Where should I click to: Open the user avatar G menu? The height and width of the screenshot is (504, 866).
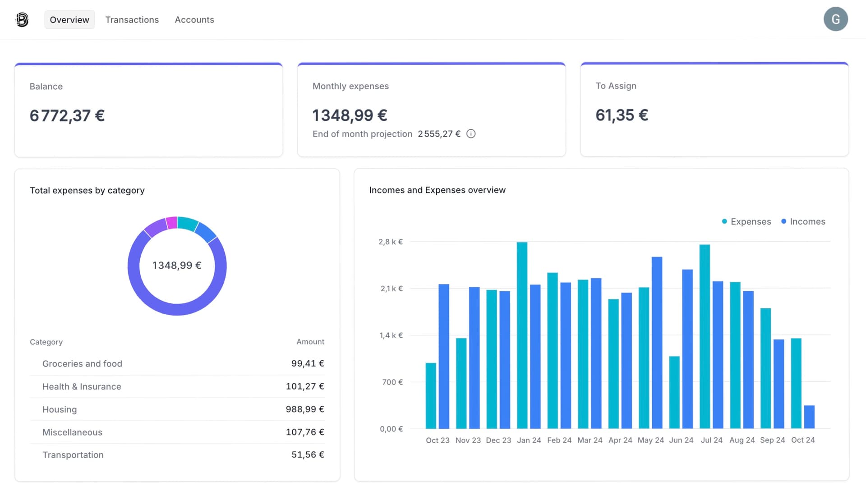(835, 19)
